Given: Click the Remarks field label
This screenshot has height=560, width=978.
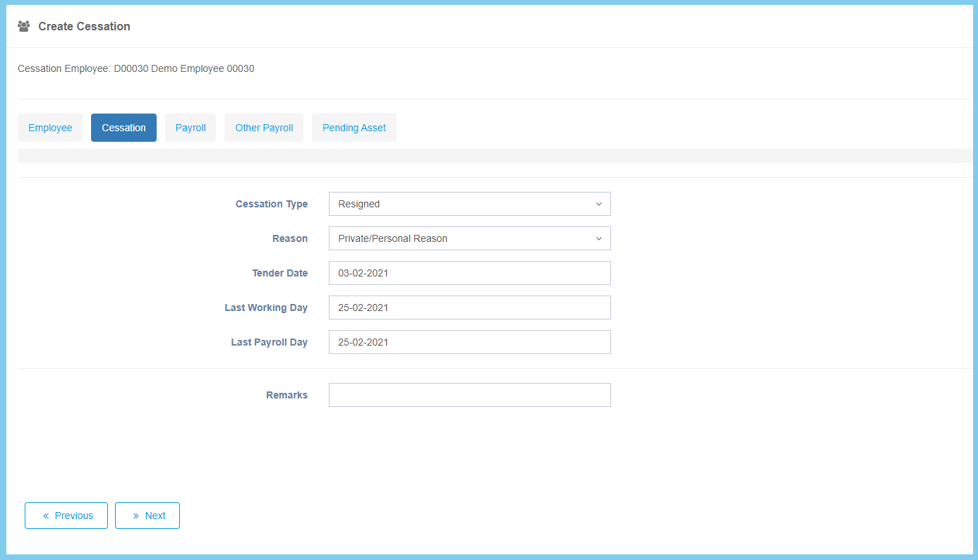Looking at the screenshot, I should click(x=286, y=395).
